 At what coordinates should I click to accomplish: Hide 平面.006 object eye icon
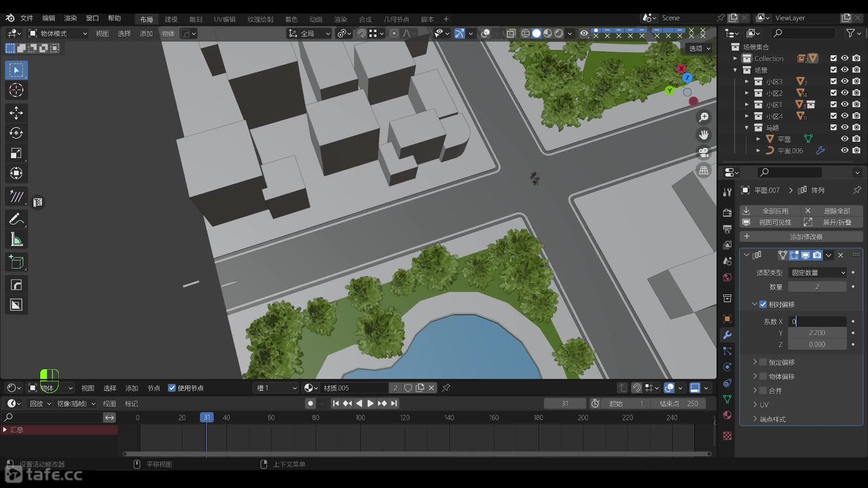[844, 150]
